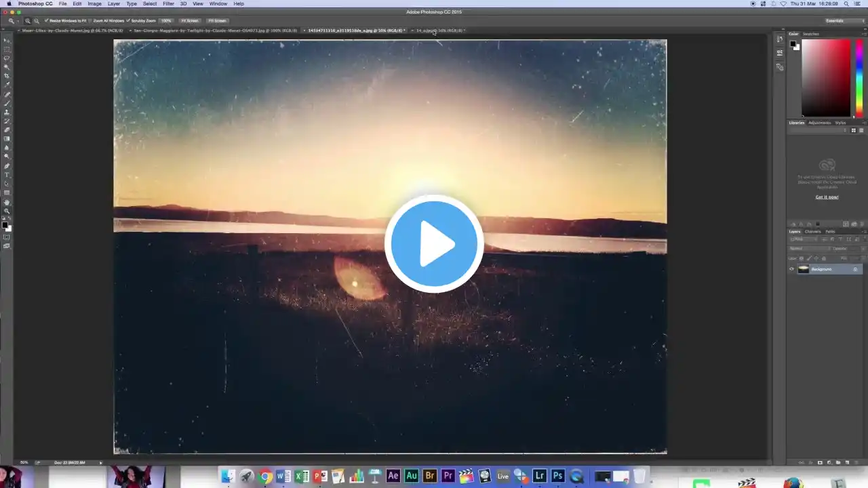
Task: Open Adobe Audition from the Dock
Action: click(x=412, y=476)
